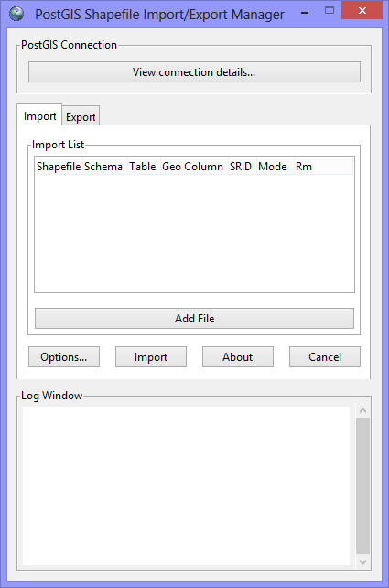Screen dimensions: 389x588
Task: Select the Rm column header
Action: coord(323,166)
